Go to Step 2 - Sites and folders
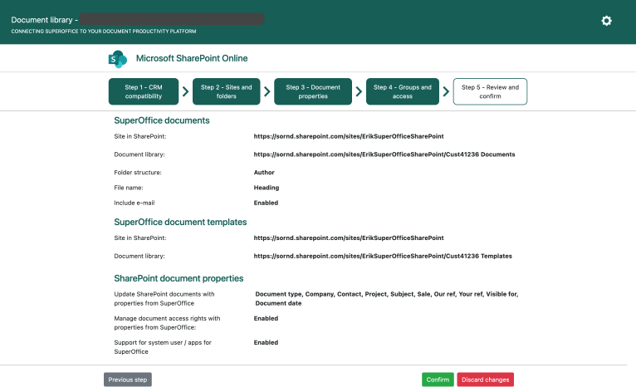The image size is (636, 392). coord(226,92)
